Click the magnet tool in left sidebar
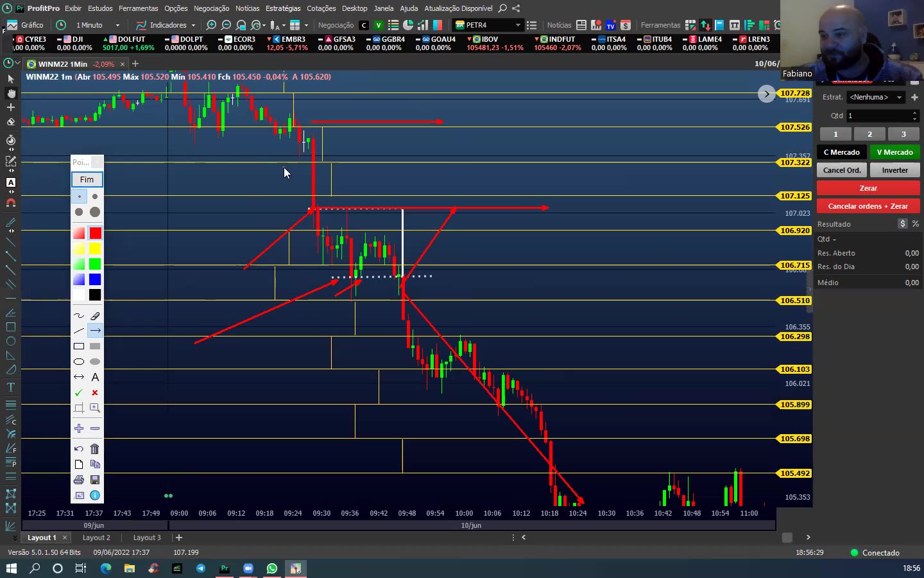Image resolution: width=924 pixels, height=578 pixels. coord(11,203)
